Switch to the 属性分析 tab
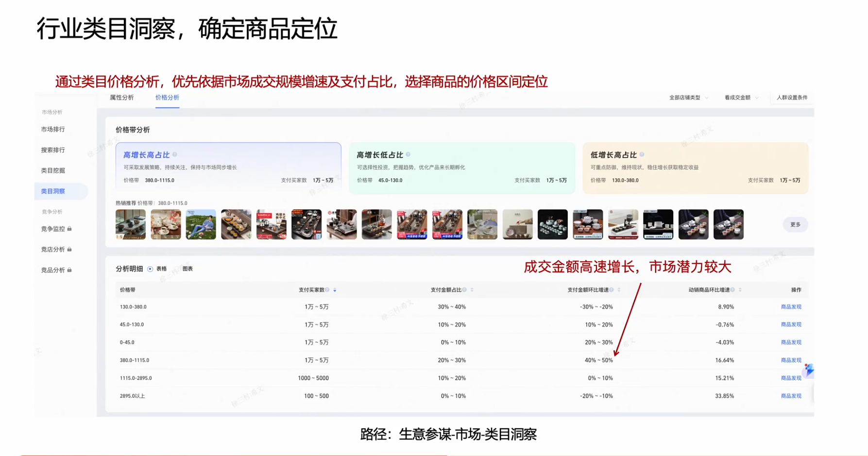 (x=121, y=98)
